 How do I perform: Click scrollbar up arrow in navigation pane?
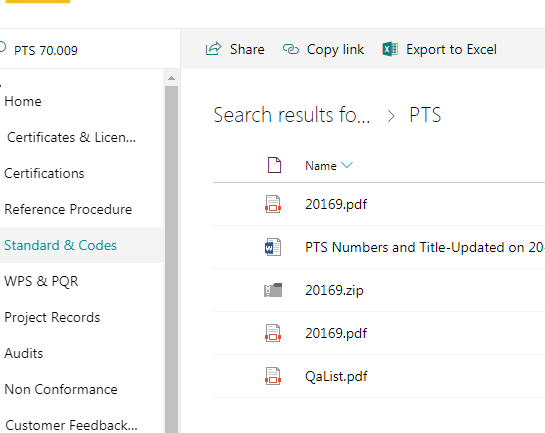pos(171,78)
